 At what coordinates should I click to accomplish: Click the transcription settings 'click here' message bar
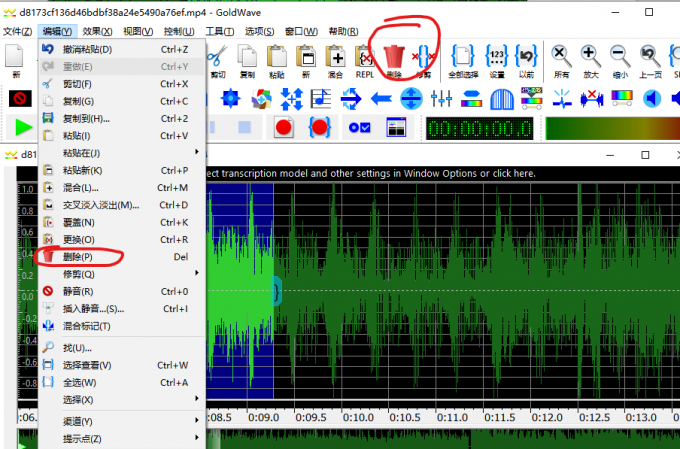(442, 174)
